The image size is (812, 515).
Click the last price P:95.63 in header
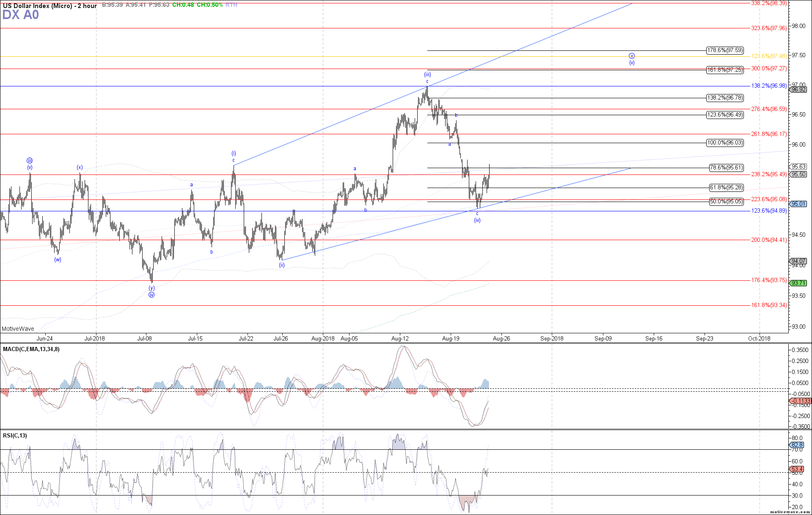159,5
